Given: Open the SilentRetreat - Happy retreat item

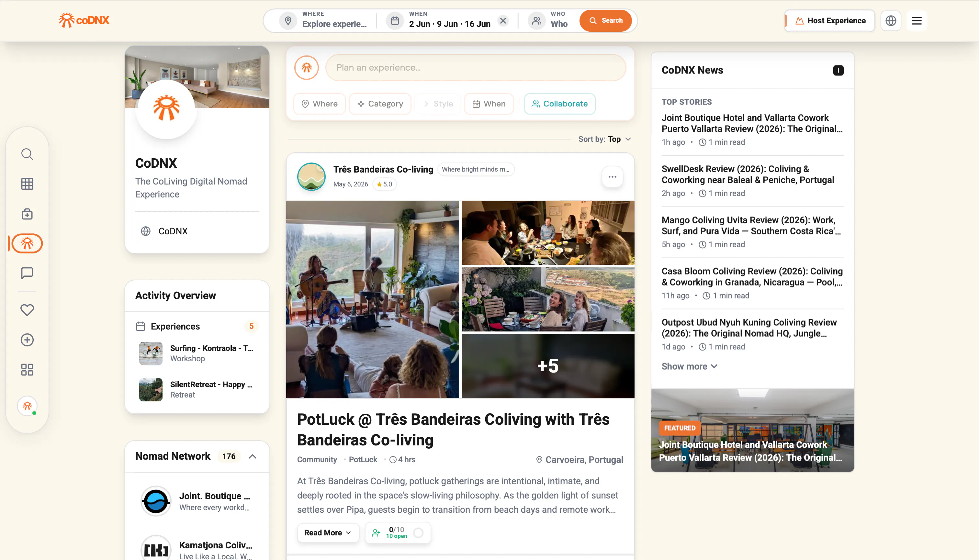Looking at the screenshot, I should (197, 390).
